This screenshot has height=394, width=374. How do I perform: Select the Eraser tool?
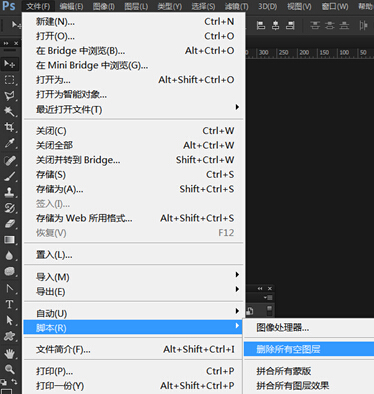tap(9, 224)
